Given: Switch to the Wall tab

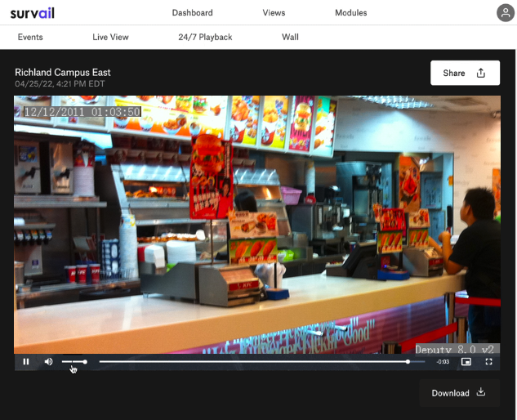Looking at the screenshot, I should point(290,37).
